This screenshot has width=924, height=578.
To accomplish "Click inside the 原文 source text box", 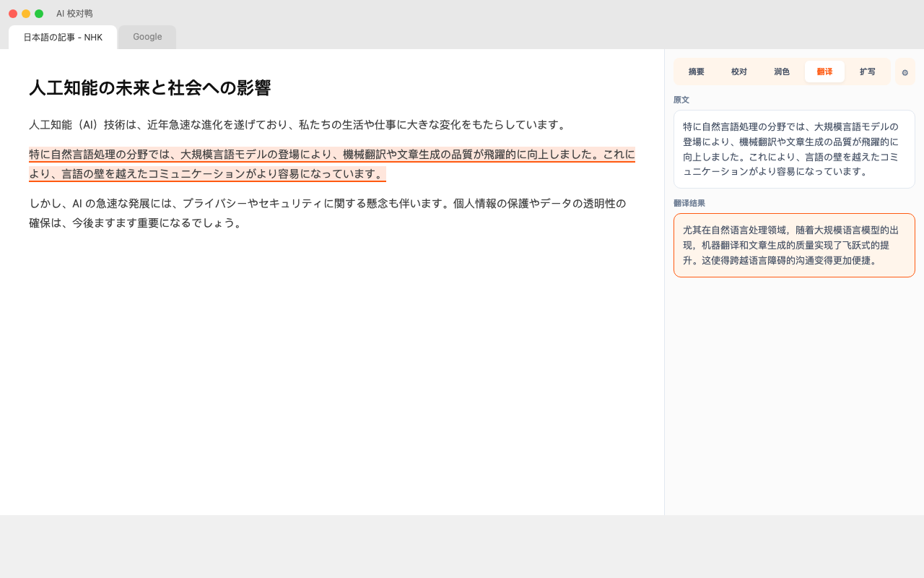I will pyautogui.click(x=794, y=149).
